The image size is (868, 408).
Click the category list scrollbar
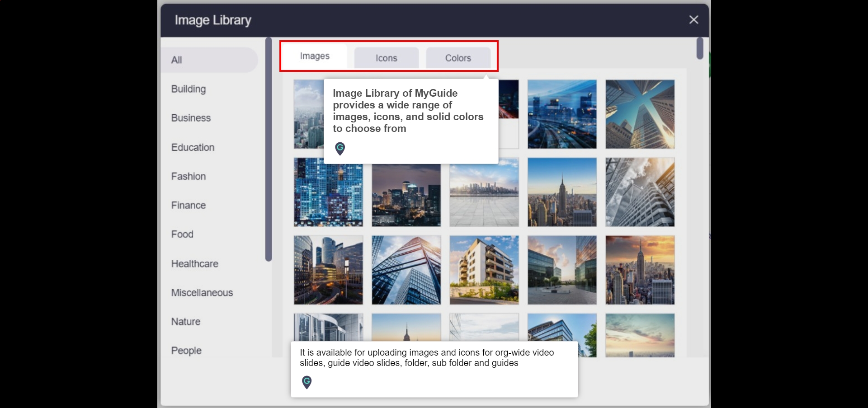tap(269, 149)
